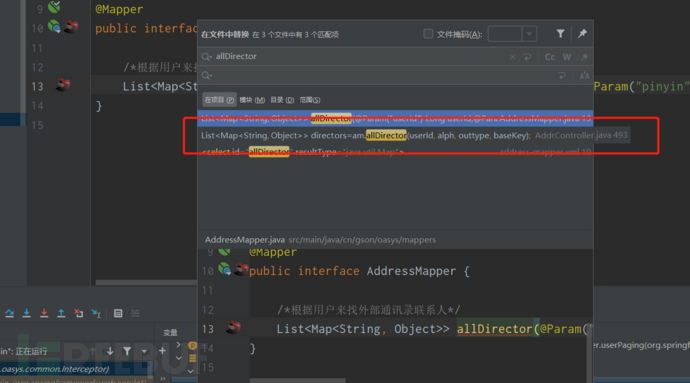Image resolution: width=690 pixels, height=383 pixels.
Task: Select the 范围(S) scope tab
Action: pos(310,100)
